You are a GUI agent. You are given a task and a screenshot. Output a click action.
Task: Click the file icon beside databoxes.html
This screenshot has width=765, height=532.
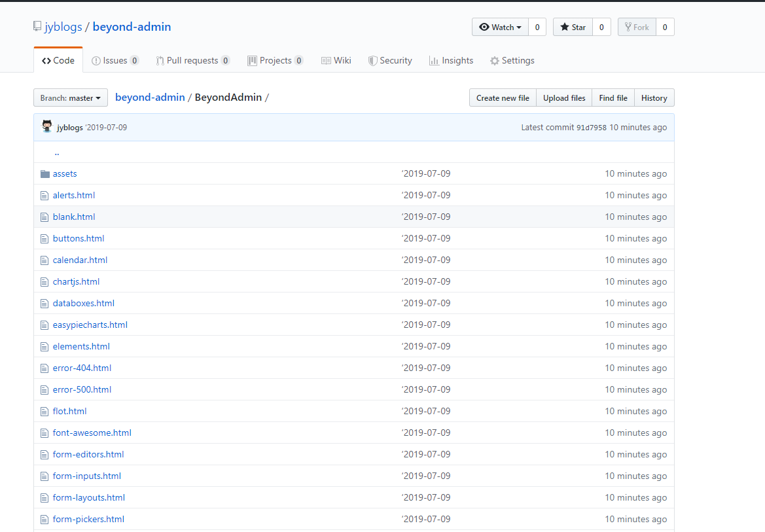click(x=44, y=304)
